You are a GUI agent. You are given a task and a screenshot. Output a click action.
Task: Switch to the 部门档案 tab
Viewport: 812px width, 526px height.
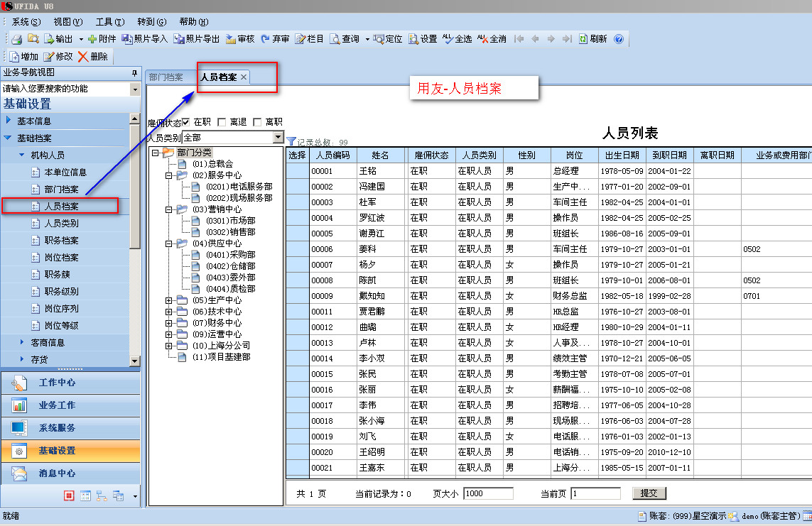click(x=166, y=77)
